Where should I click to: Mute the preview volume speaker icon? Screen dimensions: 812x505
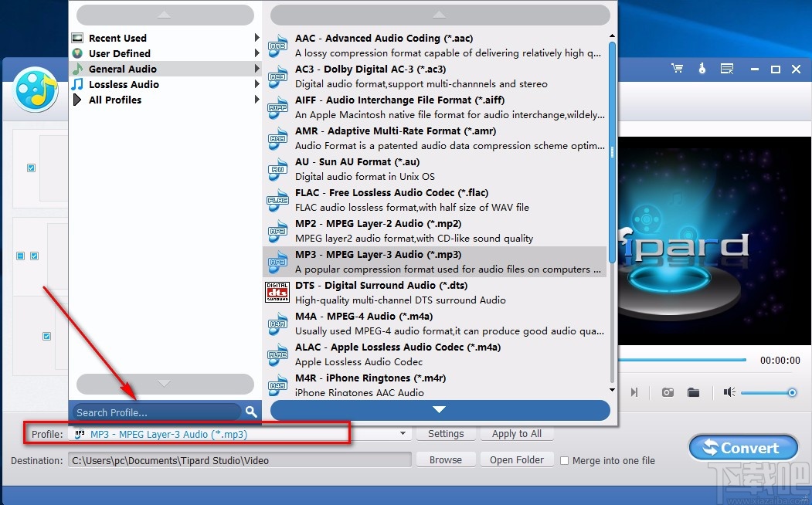pyautogui.click(x=729, y=392)
